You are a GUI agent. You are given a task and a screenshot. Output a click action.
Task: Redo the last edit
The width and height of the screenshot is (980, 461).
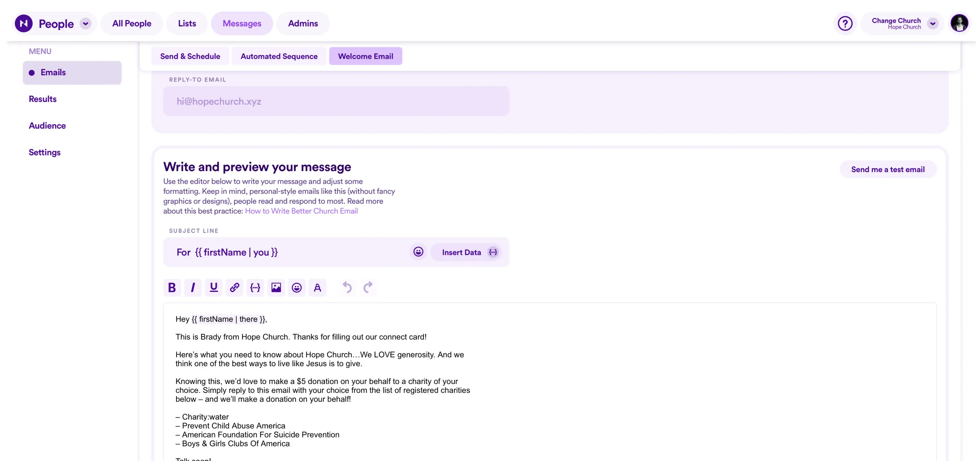(x=368, y=288)
